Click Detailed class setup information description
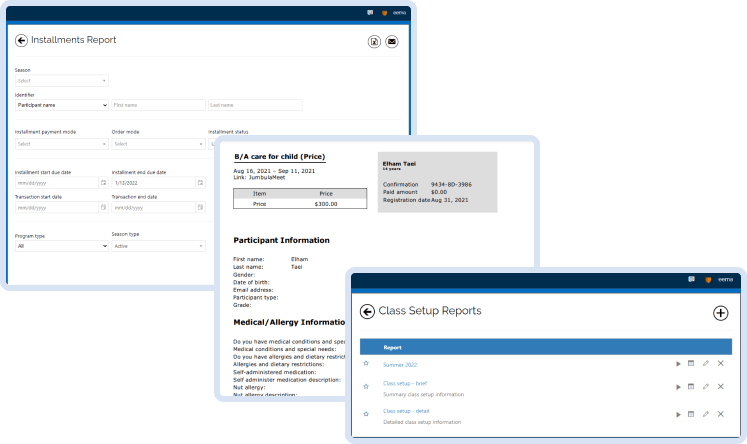 click(422, 422)
